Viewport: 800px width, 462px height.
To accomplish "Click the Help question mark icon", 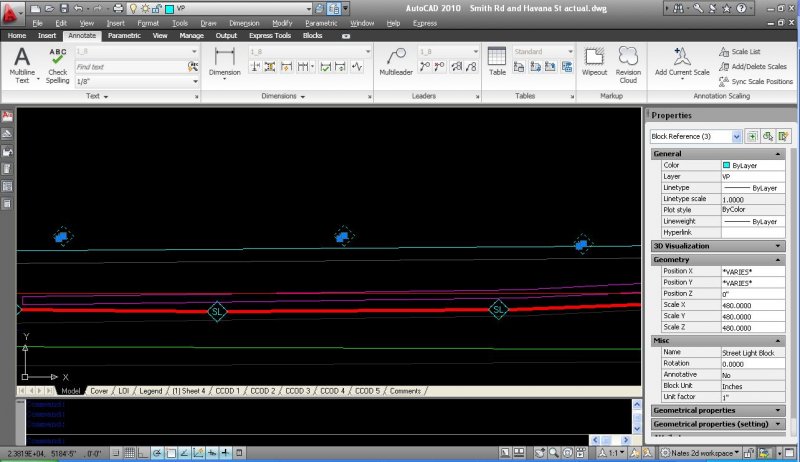I will [x=741, y=9].
